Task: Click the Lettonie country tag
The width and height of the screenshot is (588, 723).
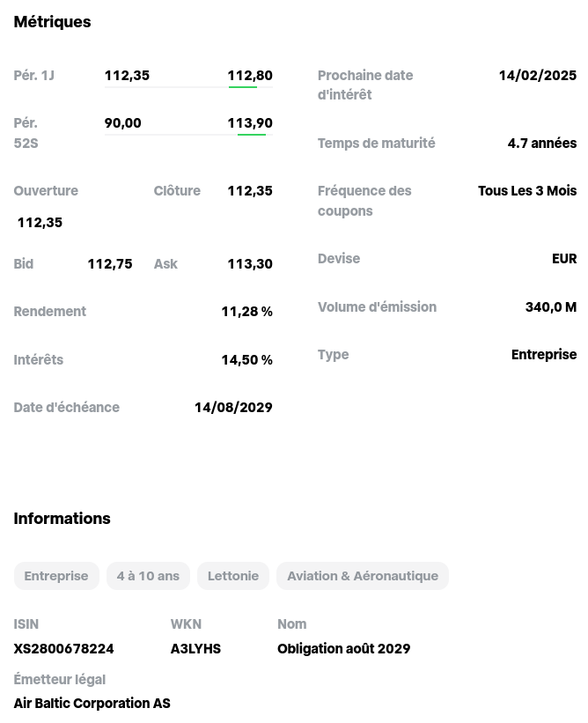Action: pos(232,575)
